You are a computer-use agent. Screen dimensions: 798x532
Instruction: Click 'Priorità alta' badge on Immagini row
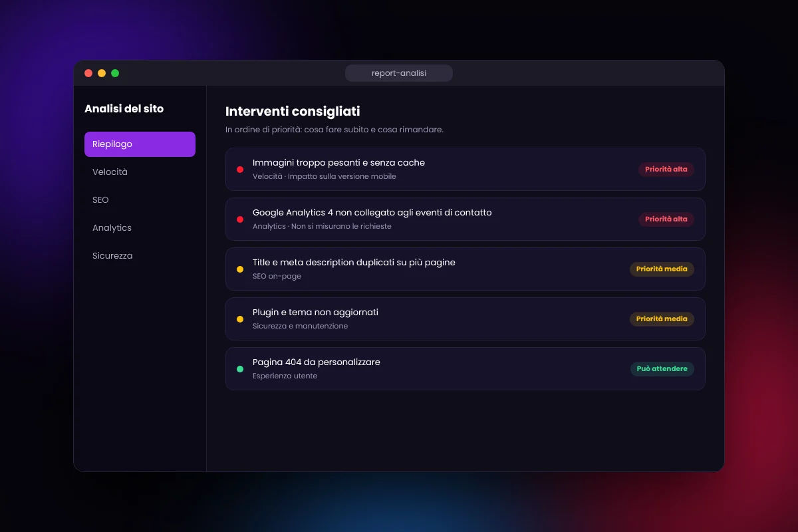pos(666,170)
